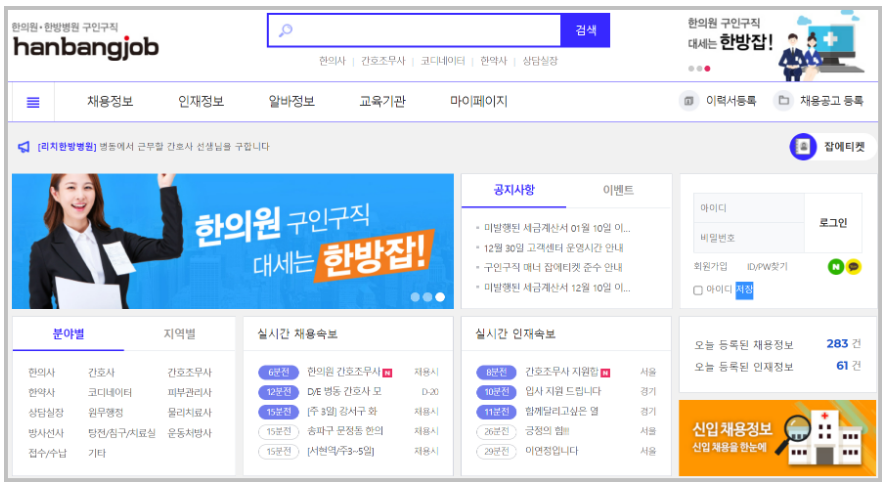
Task: Check the 아이디 저장 checkbox
Action: [697, 291]
